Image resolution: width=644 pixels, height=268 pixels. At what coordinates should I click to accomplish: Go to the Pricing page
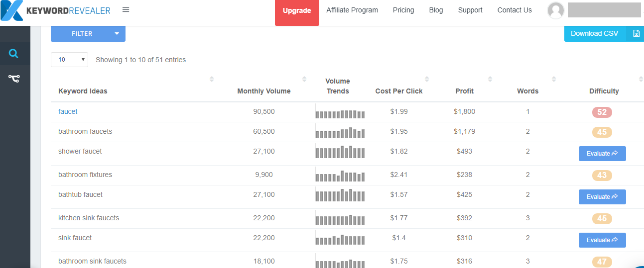pos(403,10)
